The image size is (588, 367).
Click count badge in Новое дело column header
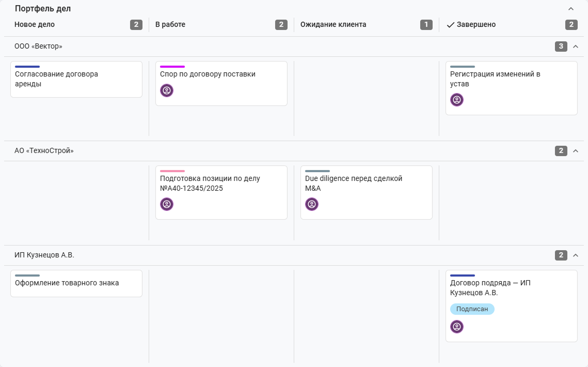point(136,25)
